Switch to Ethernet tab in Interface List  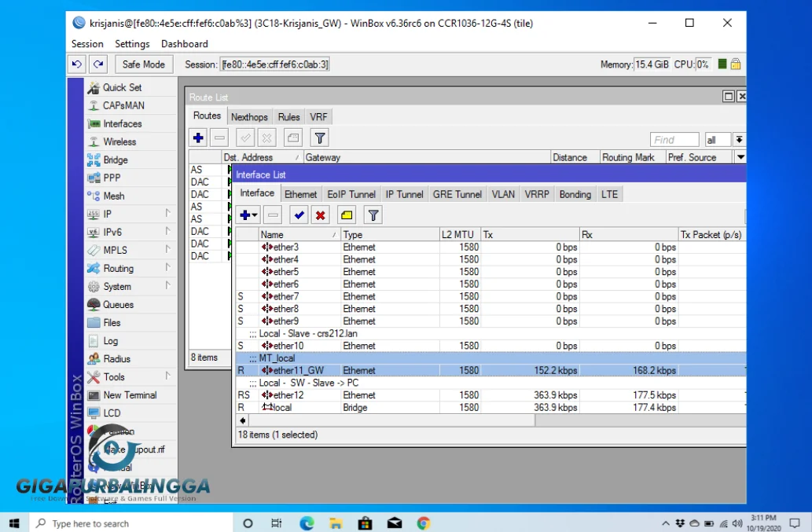coord(300,195)
